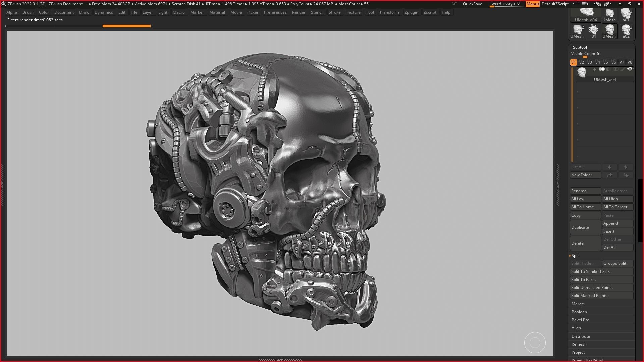Collapse the Split section
The width and height of the screenshot is (644, 362).
tap(575, 256)
